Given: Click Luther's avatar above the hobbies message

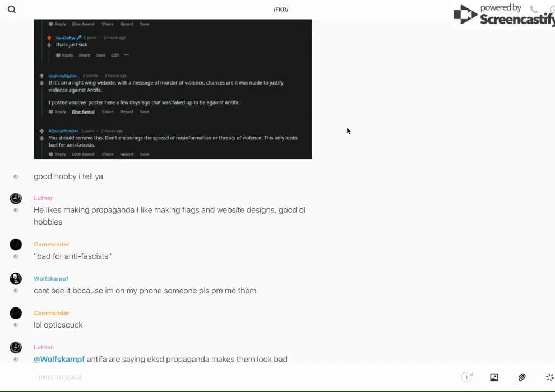Looking at the screenshot, I should pos(16,198).
